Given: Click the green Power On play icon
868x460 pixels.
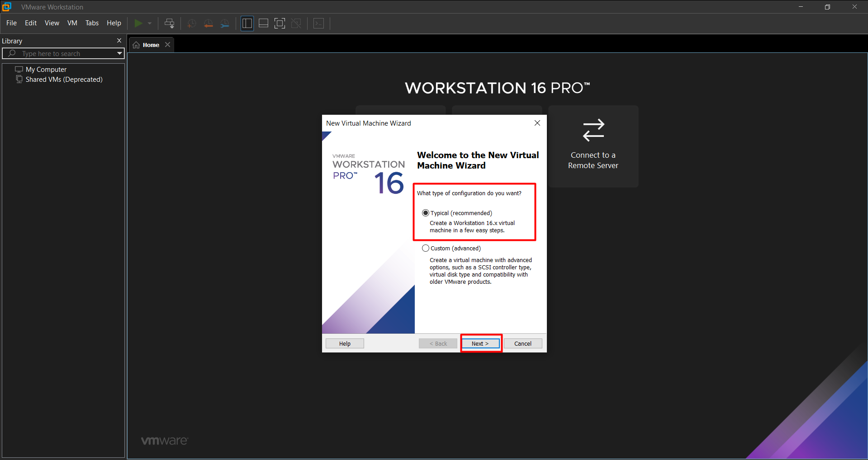Looking at the screenshot, I should point(138,23).
